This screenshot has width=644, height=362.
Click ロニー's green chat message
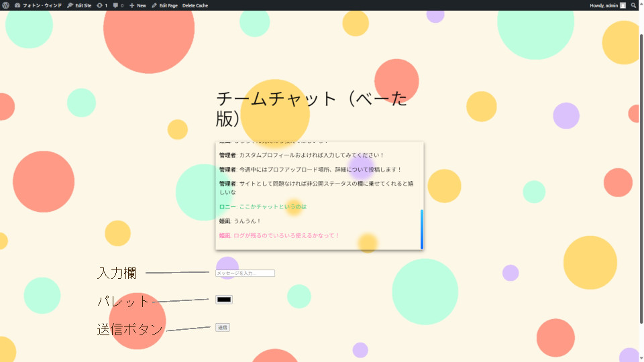pos(272,207)
